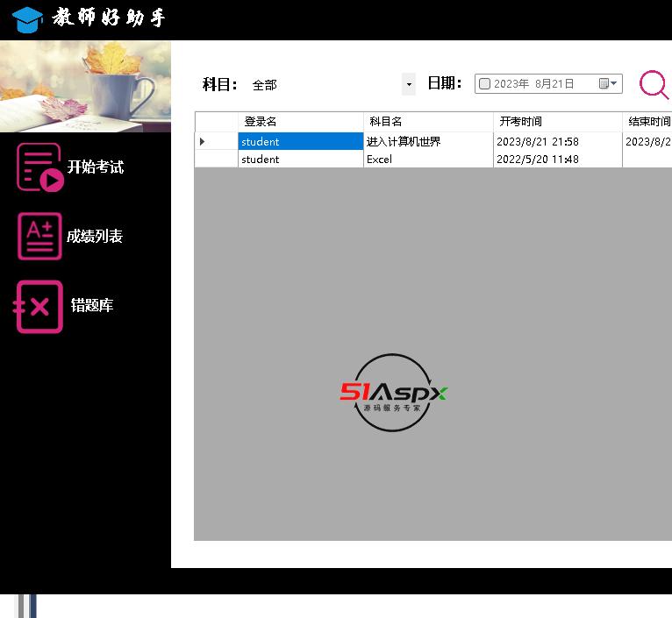This screenshot has height=618, width=672.
Task: Click the magnifier search icon
Action: coord(654,85)
